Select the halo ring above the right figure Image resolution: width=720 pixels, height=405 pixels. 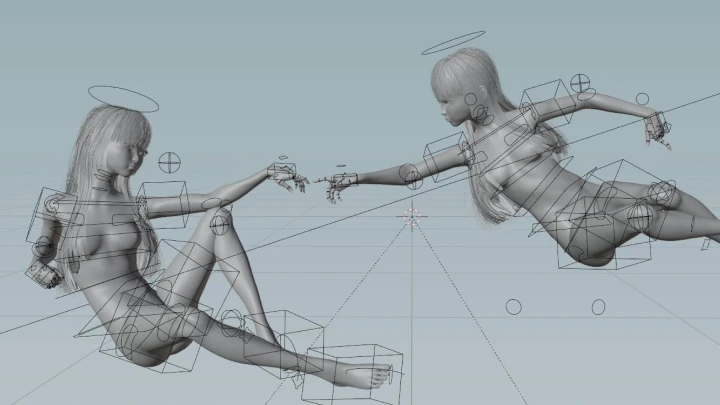[453, 43]
